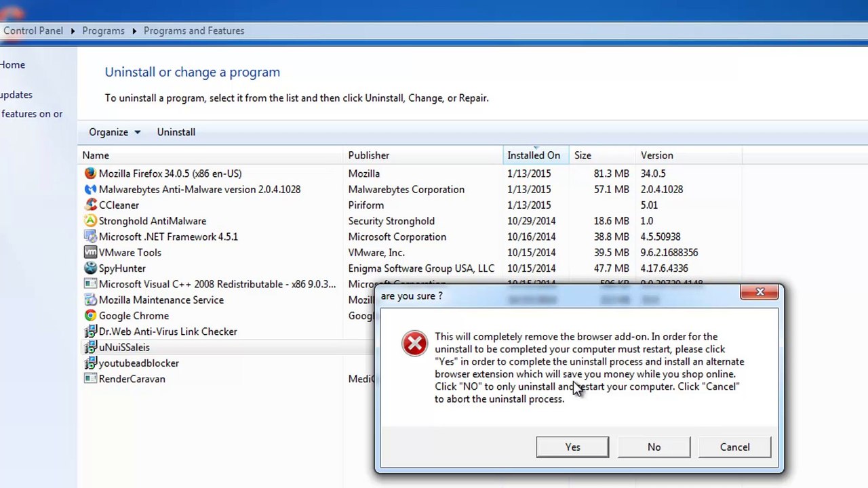Select the RenderCaravan row name
Image resolution: width=868 pixels, height=488 pixels.
click(x=132, y=379)
